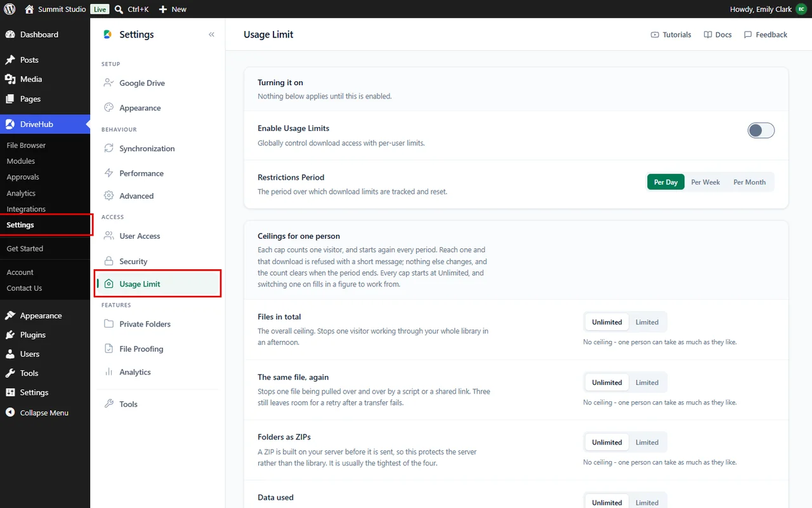
Task: Toggle the Enable Usage Limits switch
Action: point(761,131)
